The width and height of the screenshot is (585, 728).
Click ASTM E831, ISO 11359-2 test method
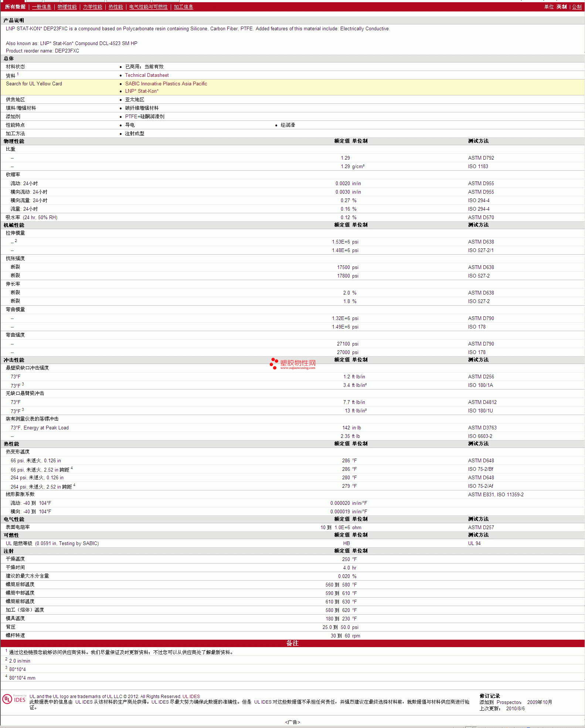(496, 494)
